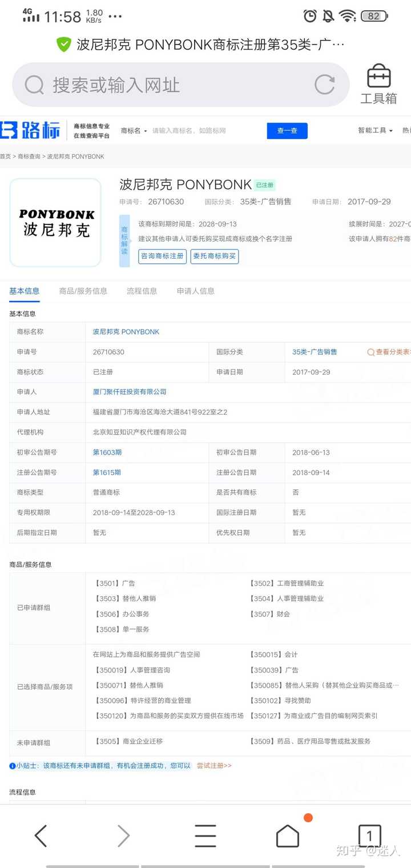Screen dimensions: 411x868
Task: Click the 查看分类表 link
Action: [388, 352]
